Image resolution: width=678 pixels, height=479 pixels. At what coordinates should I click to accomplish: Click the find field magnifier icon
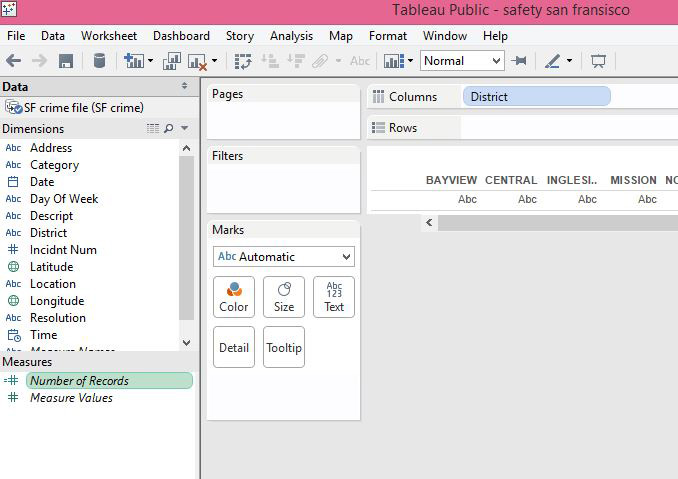click(169, 128)
